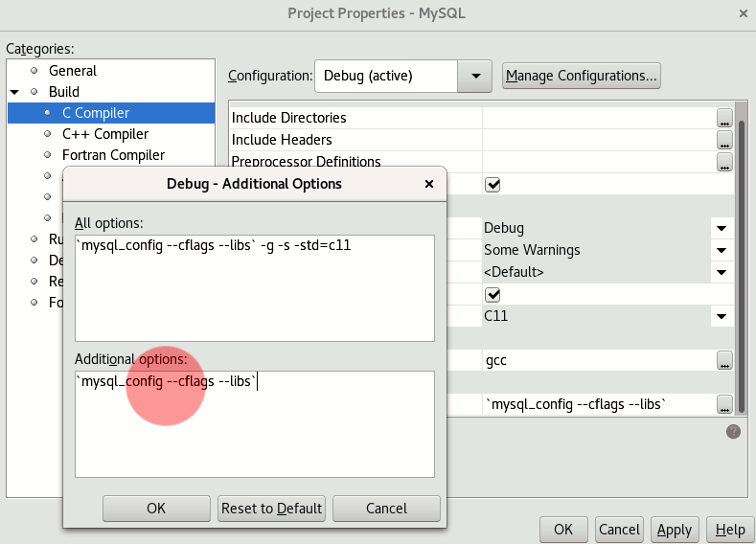756x544 pixels.
Task: Open Include Directories browse ellipsis button
Action: (x=724, y=118)
